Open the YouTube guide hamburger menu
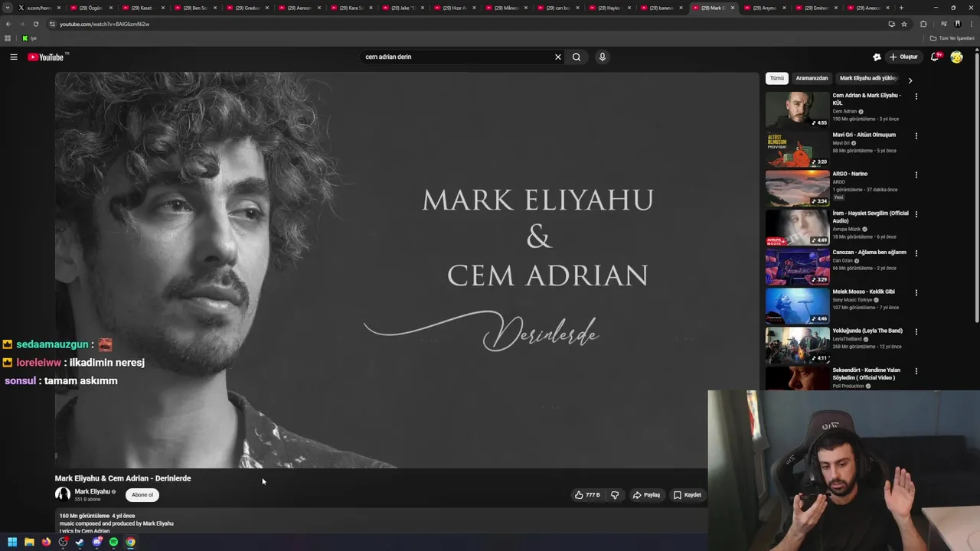The image size is (980, 551). coord(14,57)
